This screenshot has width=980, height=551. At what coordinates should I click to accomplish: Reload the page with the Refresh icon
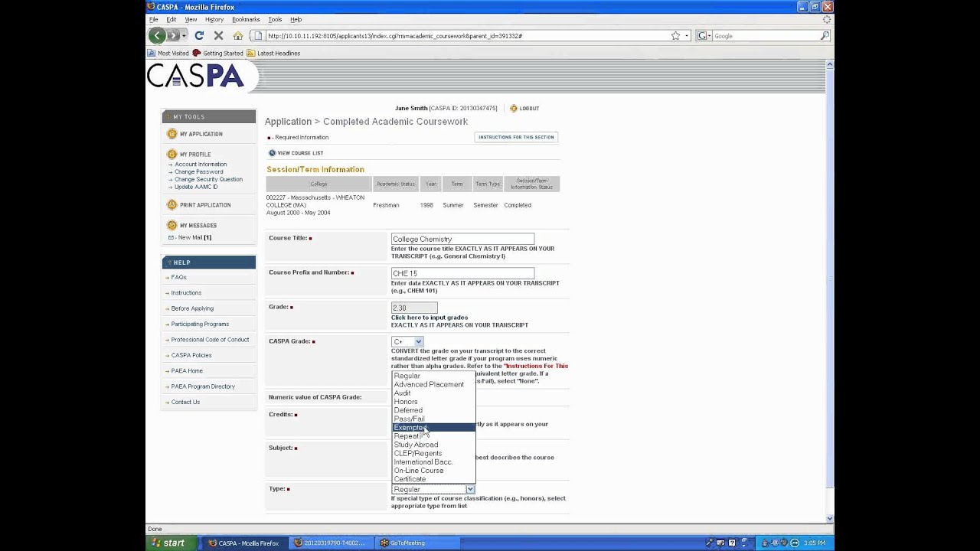click(x=199, y=35)
